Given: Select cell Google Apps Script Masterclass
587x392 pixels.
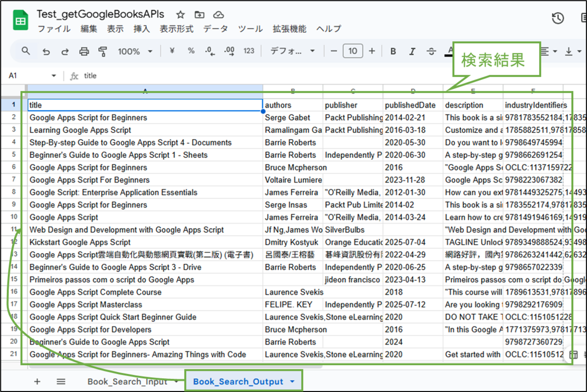Looking at the screenshot, I should point(145,305).
